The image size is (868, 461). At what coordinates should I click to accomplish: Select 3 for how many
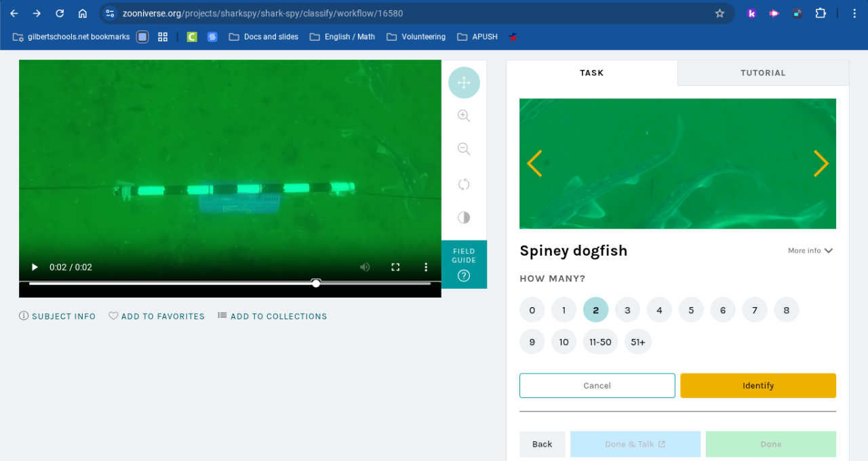pos(628,310)
